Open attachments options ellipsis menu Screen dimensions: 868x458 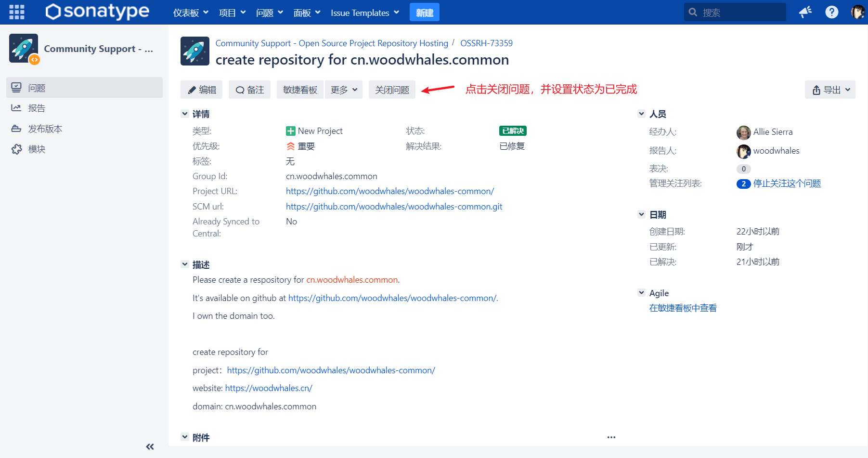611,437
